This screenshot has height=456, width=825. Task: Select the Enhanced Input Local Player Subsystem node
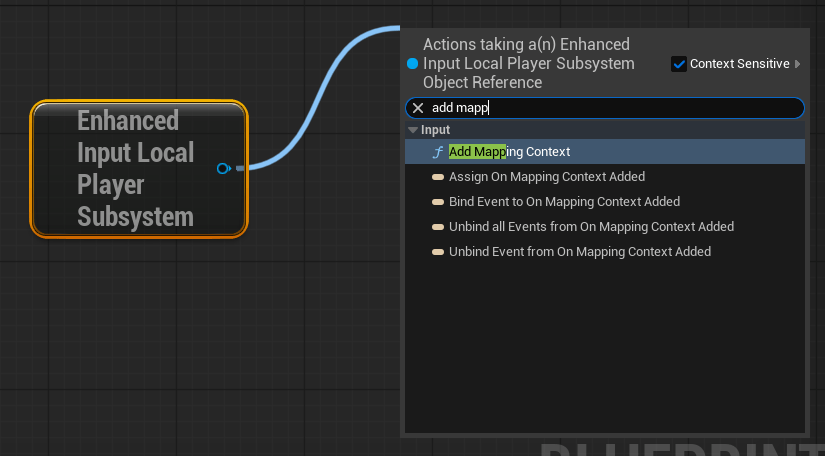click(128, 168)
